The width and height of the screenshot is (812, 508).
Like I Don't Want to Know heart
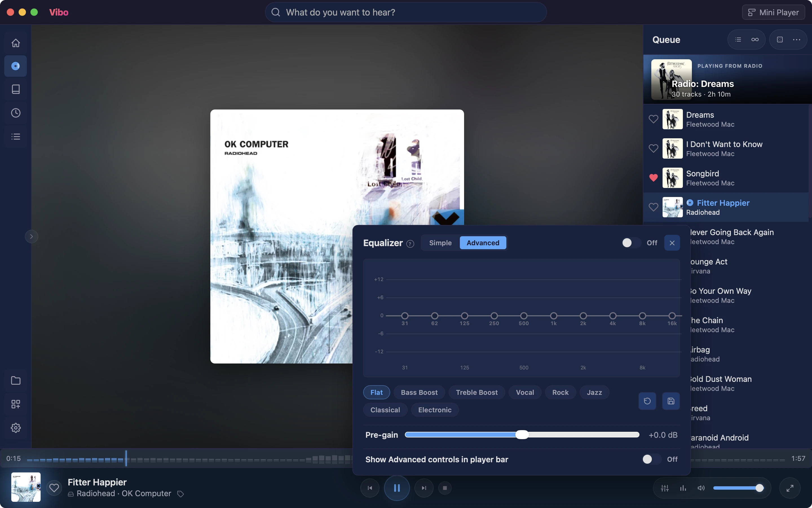click(653, 148)
